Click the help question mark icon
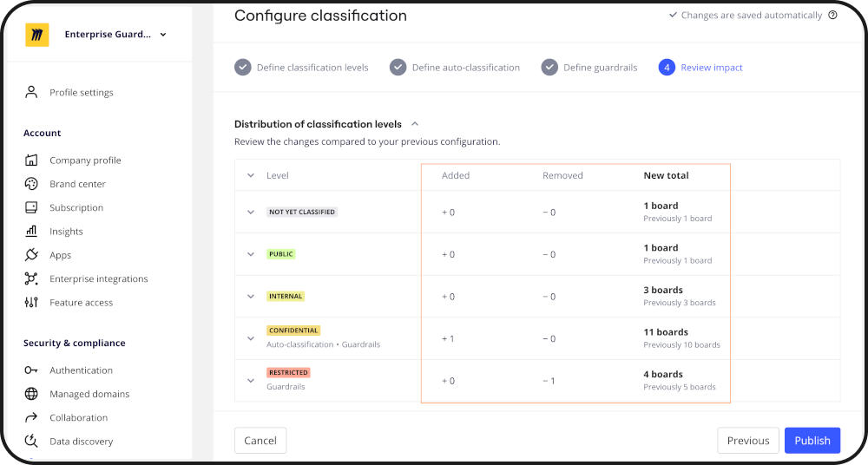This screenshot has width=868, height=465. click(x=833, y=16)
